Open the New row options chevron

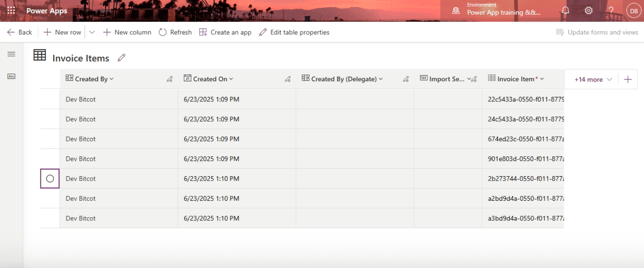coord(92,32)
